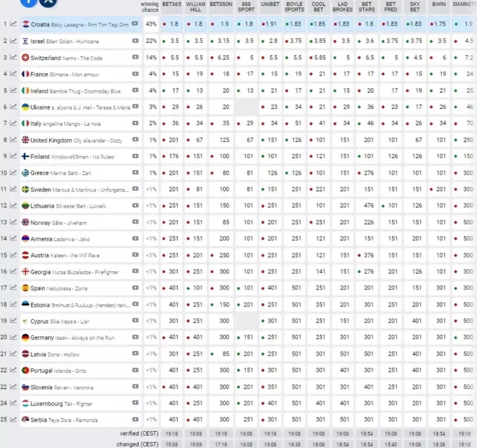
Task: Open the chart icon beside Germany
Action: click(x=14, y=338)
